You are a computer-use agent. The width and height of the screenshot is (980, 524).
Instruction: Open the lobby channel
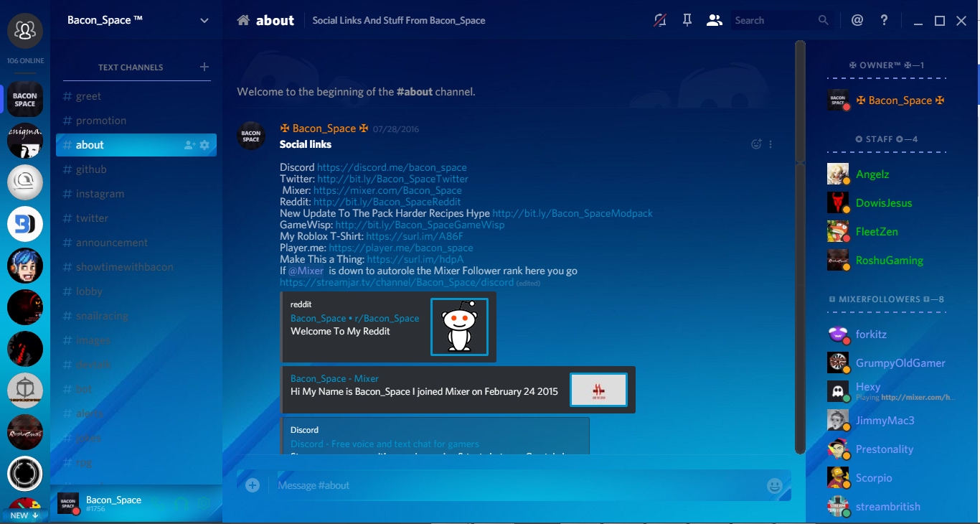pos(136,291)
